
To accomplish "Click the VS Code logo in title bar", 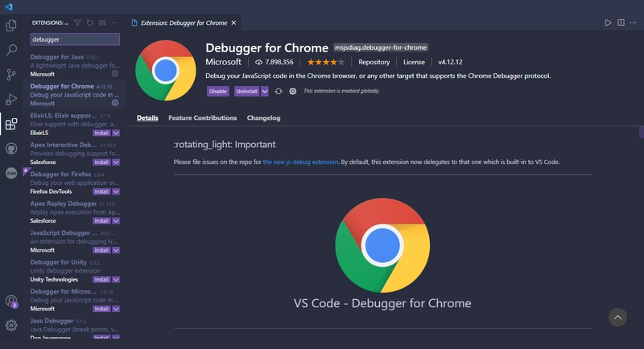I will coord(9,7).
